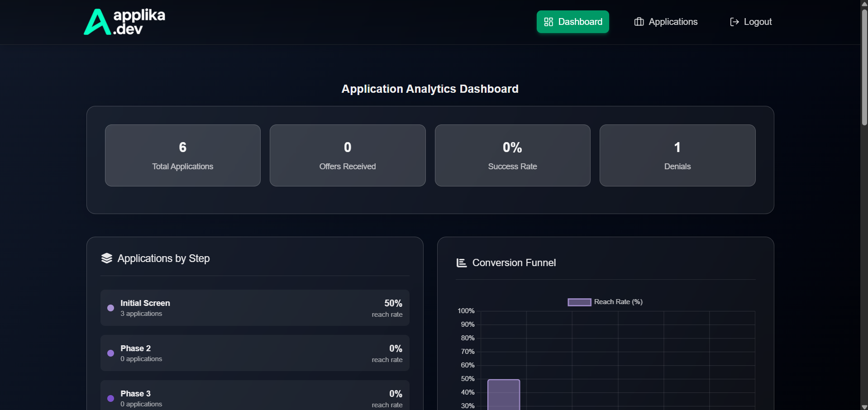This screenshot has width=868, height=410.
Task: Log out using the Logout link
Action: (751, 22)
